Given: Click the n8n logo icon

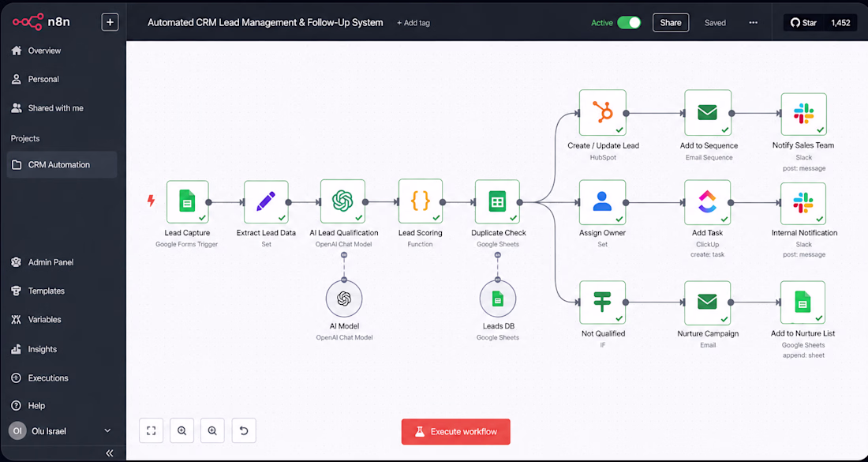Looking at the screenshot, I should [27, 21].
